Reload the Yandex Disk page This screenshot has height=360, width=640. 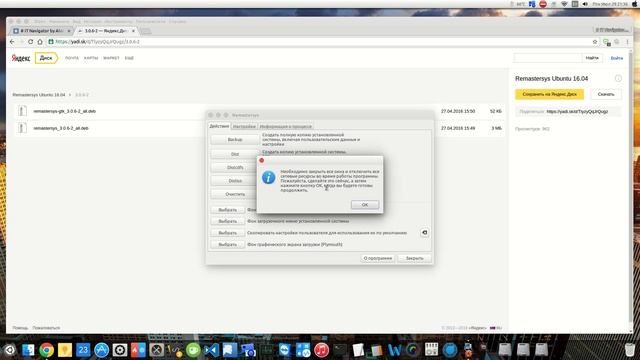point(30,42)
